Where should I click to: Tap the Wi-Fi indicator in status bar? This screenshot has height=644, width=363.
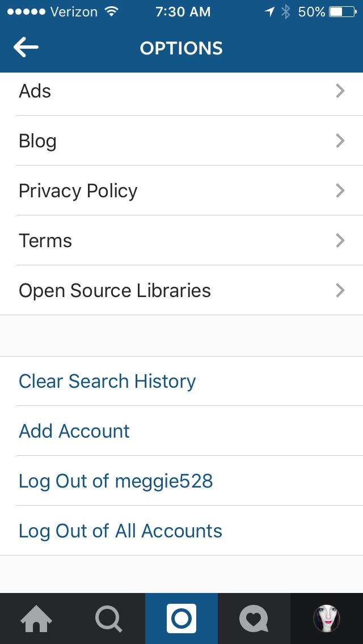tap(111, 11)
